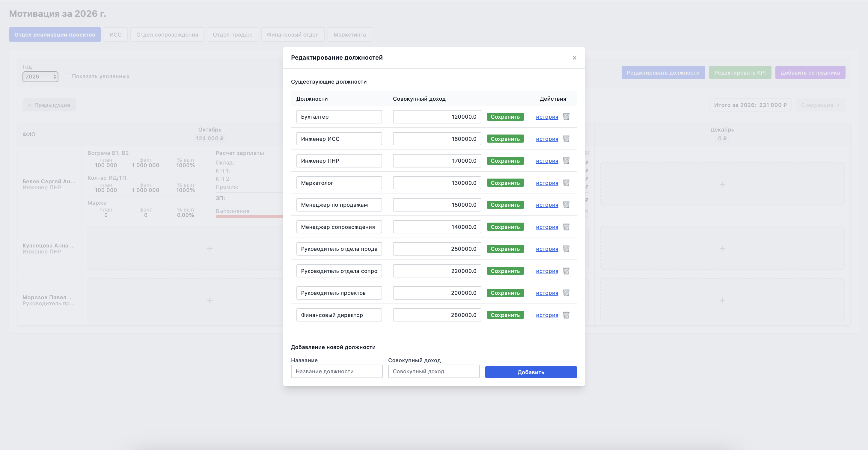Image resolution: width=868 pixels, height=450 pixels.
Task: Edit income field showing 280000.0
Action: [437, 315]
